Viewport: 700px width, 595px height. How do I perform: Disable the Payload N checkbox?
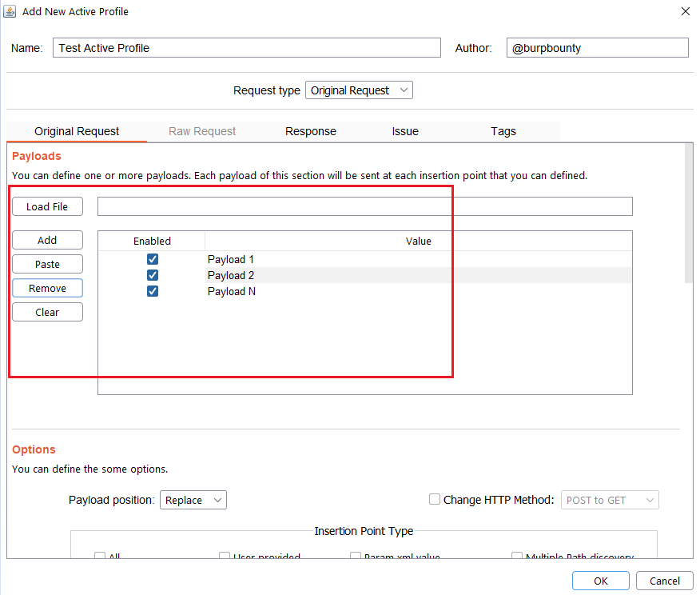click(153, 291)
